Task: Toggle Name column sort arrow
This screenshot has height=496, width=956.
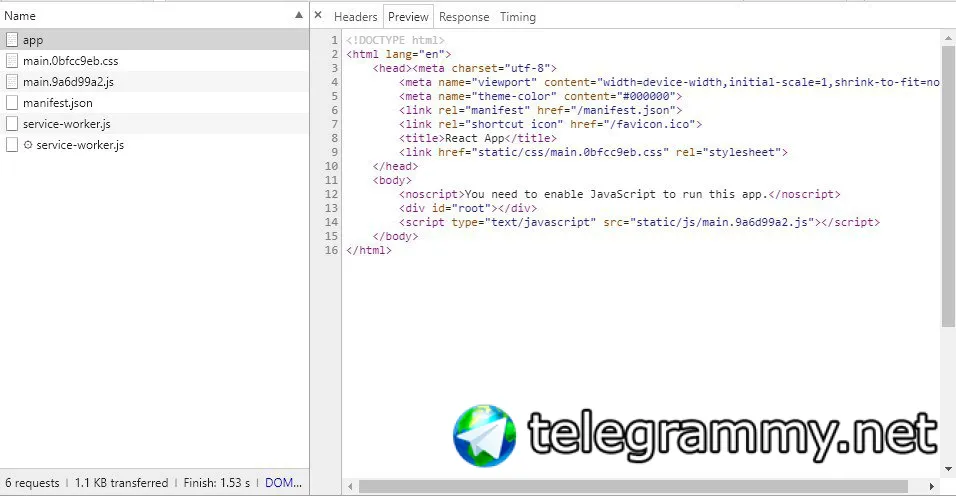Action: [x=299, y=15]
